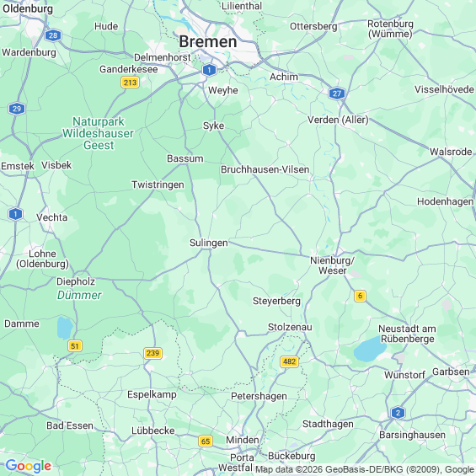
Task: Click the Bremen city label
Action: [208, 41]
